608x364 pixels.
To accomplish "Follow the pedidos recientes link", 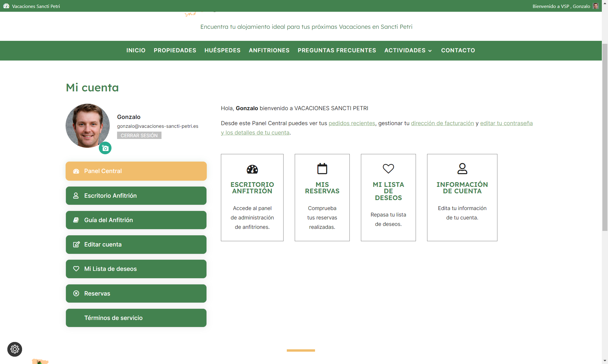I will click(x=352, y=123).
